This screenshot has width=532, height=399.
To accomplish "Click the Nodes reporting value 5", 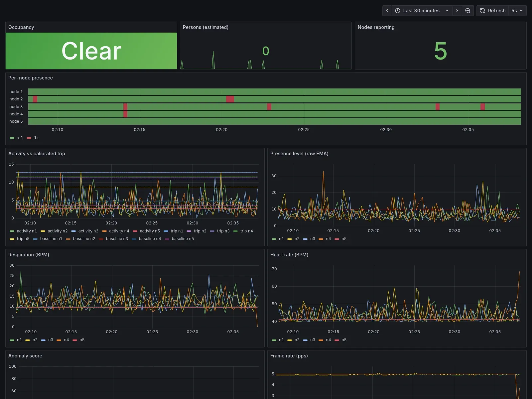I will (441, 51).
